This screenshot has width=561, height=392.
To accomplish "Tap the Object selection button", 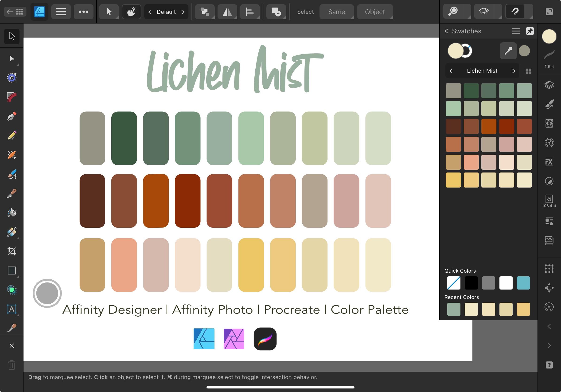I will click(x=374, y=12).
